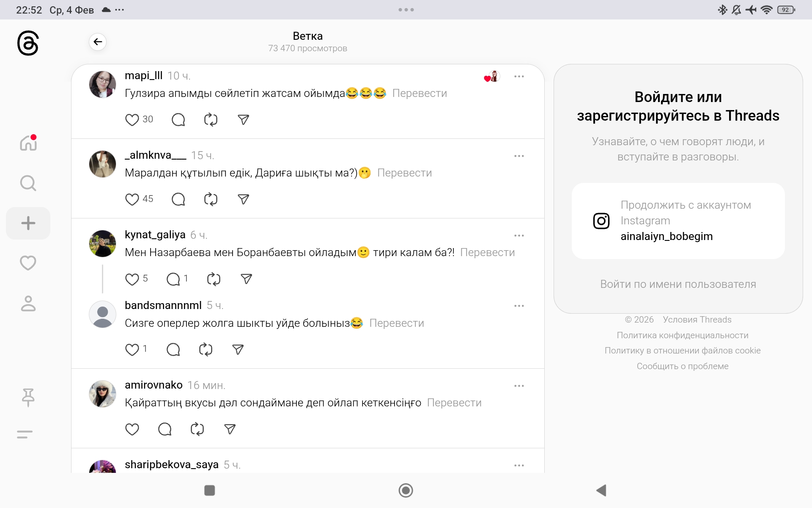The image size is (812, 508).
Task: Open the sidebar menu with two lines icon
Action: pyautogui.click(x=25, y=434)
